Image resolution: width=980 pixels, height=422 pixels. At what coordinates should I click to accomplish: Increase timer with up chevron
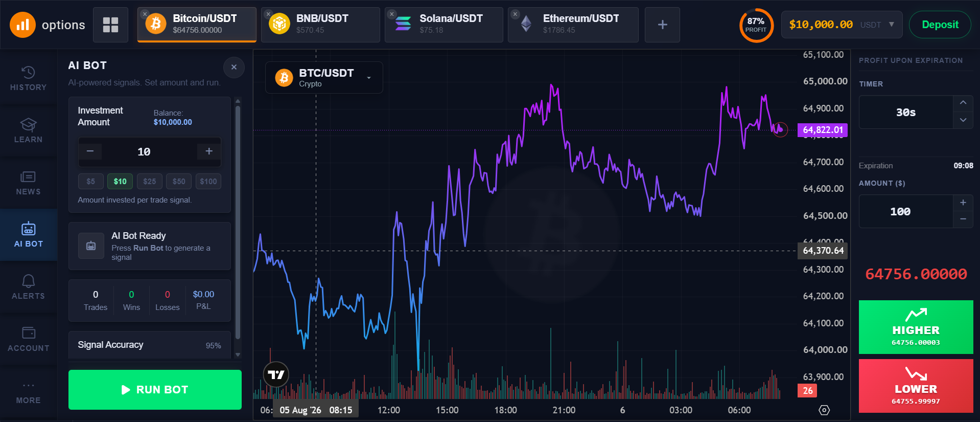point(963,103)
